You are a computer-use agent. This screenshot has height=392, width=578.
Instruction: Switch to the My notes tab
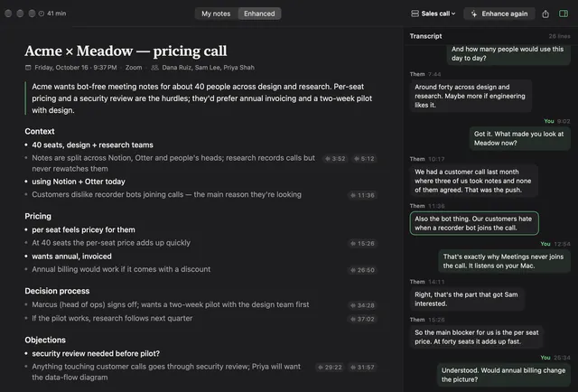coord(216,14)
